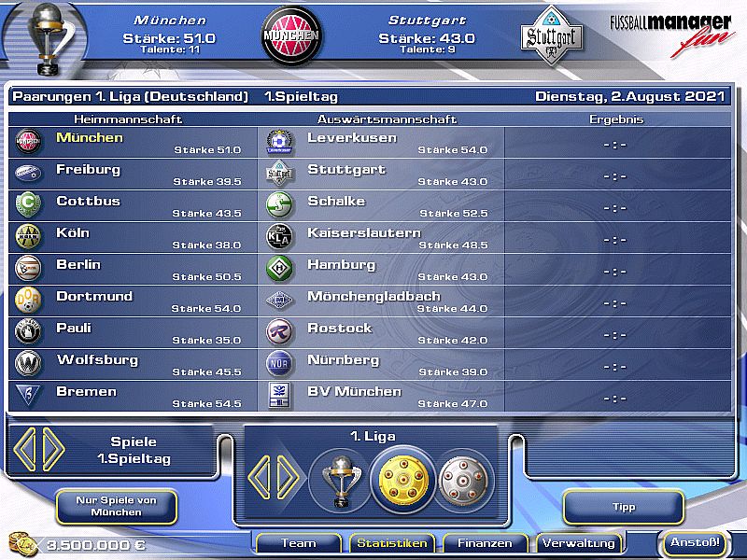
Task: Click the Ergebnis column header
Action: click(x=616, y=119)
